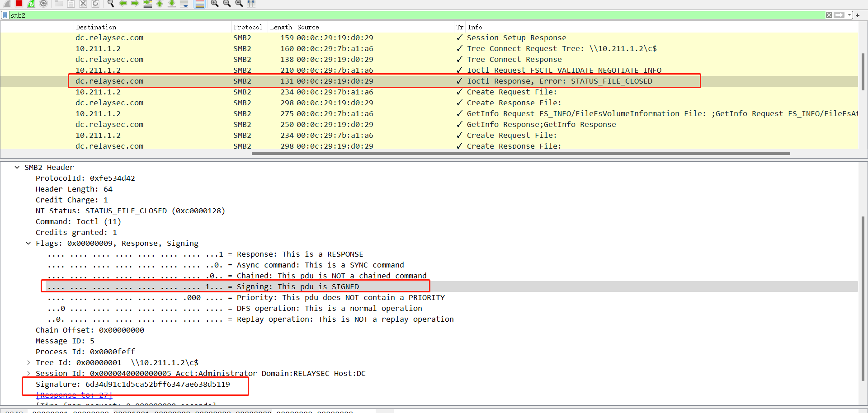The height and width of the screenshot is (413, 868).
Task: Select the DFS operation flag row
Action: tap(235, 308)
